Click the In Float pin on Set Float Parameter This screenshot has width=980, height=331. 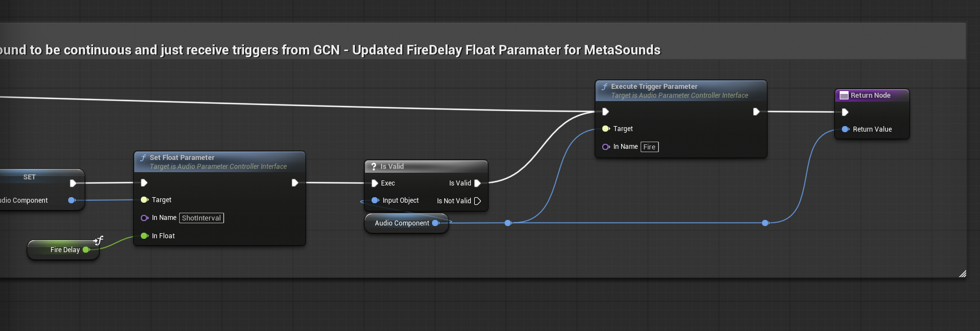(x=144, y=236)
